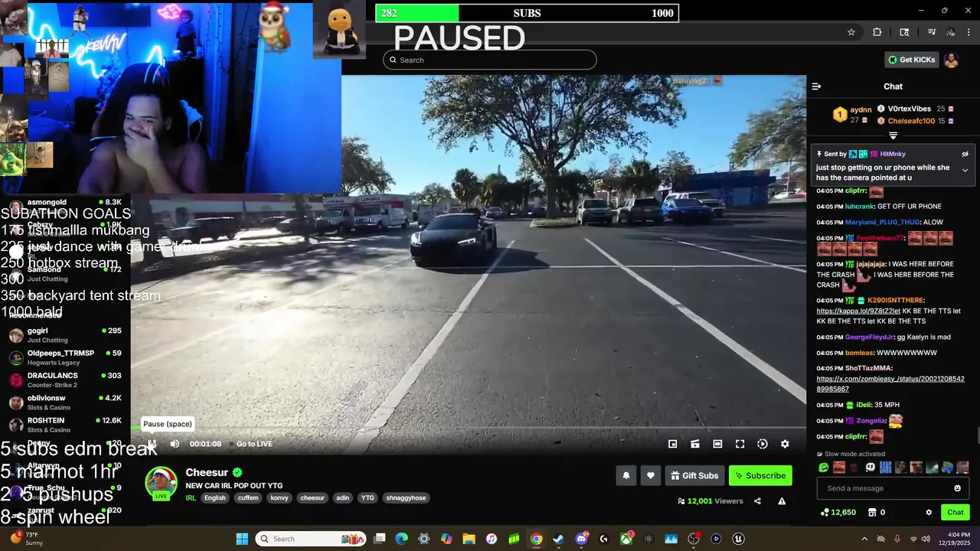Open oblivionsw channel in sidebar

pos(67,403)
